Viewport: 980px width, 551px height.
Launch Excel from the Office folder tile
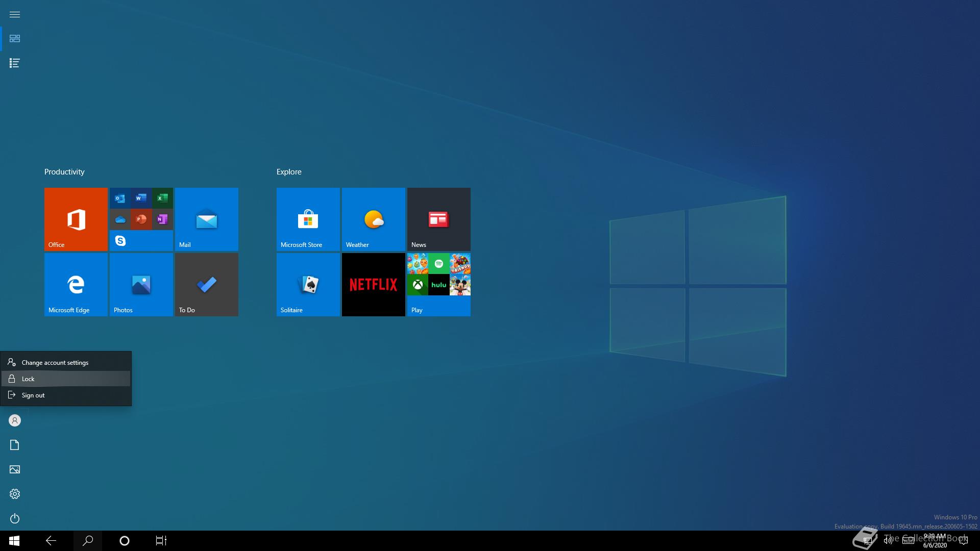[162, 198]
